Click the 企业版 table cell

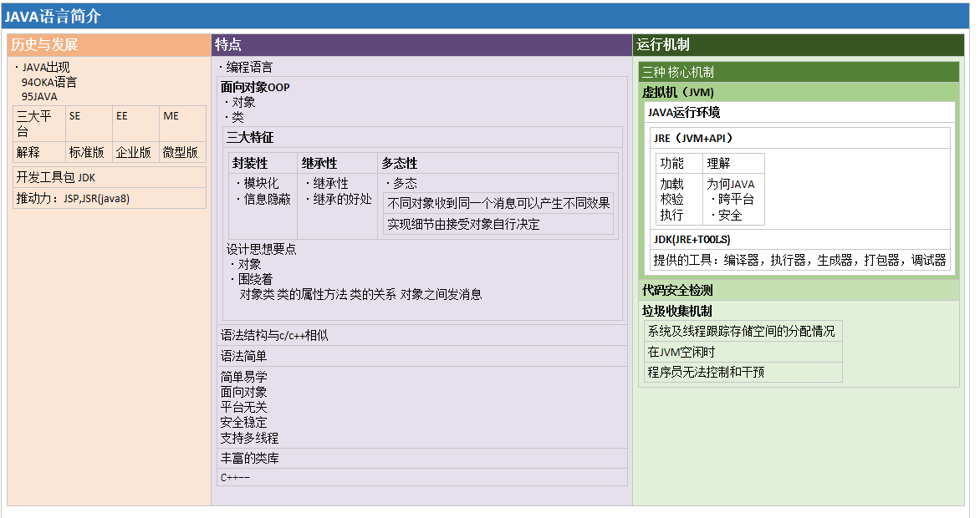click(134, 152)
